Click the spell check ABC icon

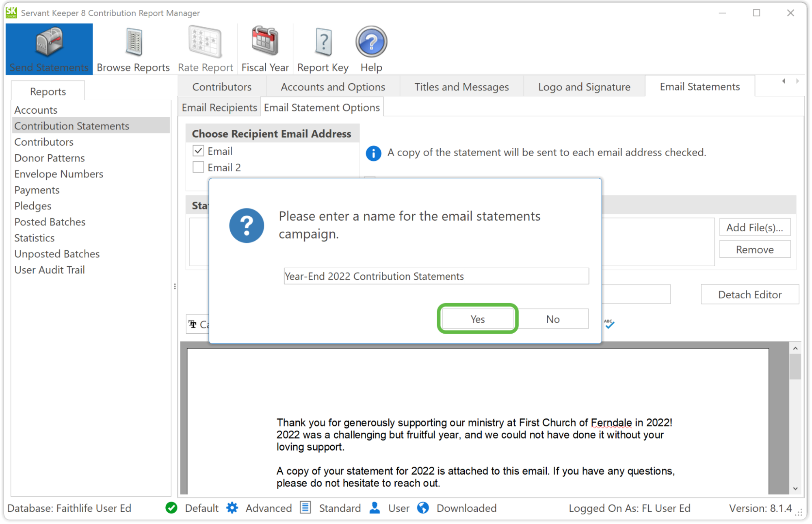point(609,323)
